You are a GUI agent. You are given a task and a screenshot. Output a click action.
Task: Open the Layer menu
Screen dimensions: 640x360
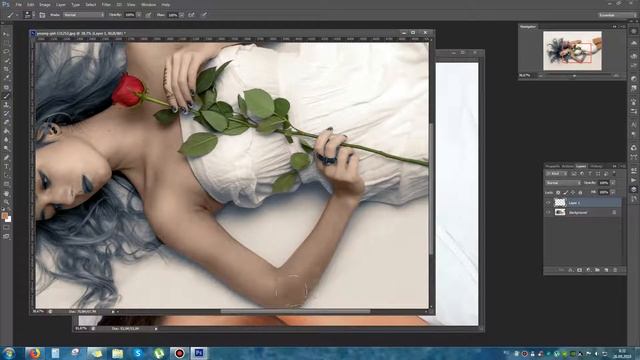[x=61, y=5]
